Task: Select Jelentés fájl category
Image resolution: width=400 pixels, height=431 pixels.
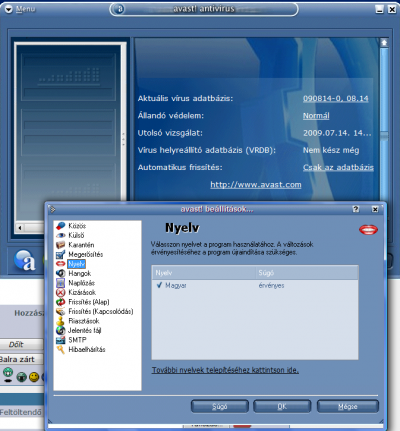Action: point(85,330)
